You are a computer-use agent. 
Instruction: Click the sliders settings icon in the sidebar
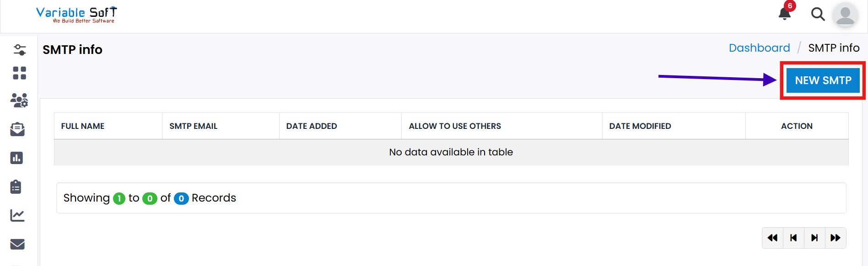pos(19,49)
